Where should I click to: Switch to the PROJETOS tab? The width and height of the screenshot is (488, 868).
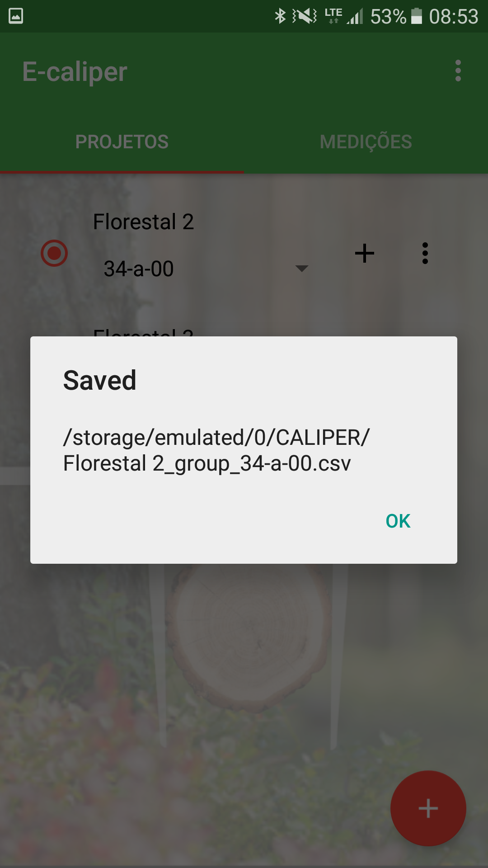click(x=122, y=142)
